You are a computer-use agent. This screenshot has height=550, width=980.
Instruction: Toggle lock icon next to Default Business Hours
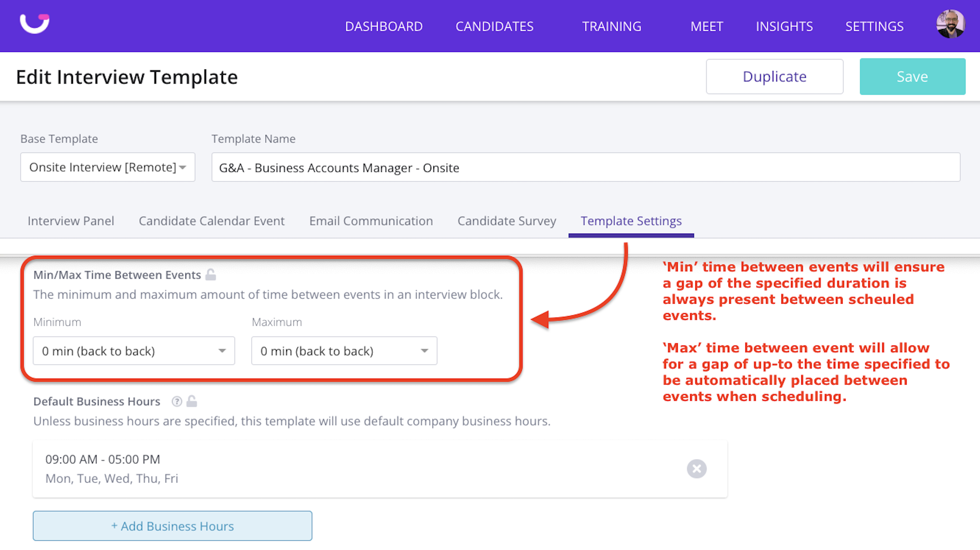coord(192,401)
